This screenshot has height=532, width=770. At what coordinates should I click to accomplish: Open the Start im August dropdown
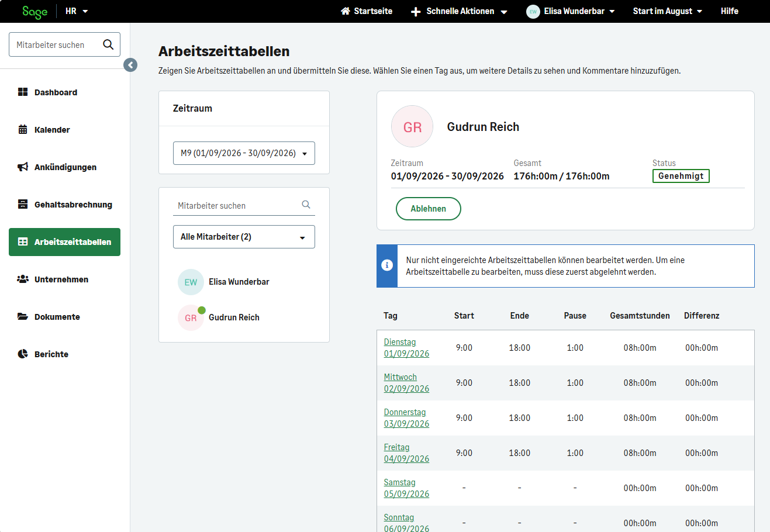pos(668,11)
